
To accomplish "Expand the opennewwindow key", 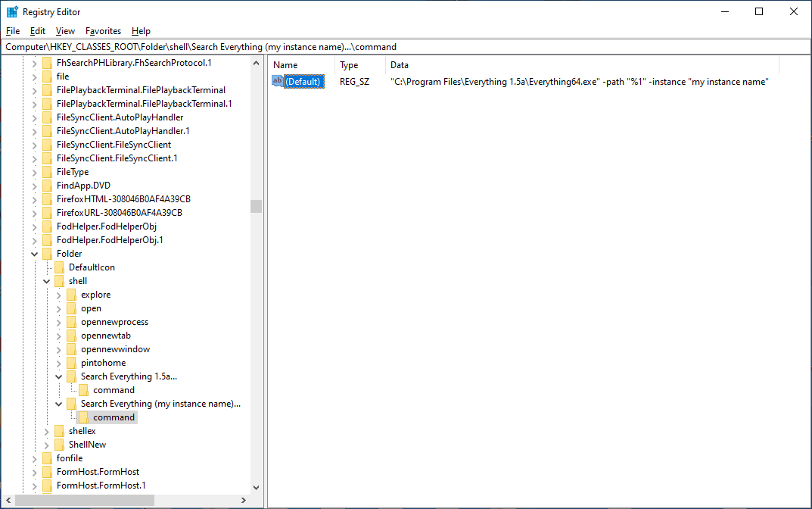I will tap(58, 349).
